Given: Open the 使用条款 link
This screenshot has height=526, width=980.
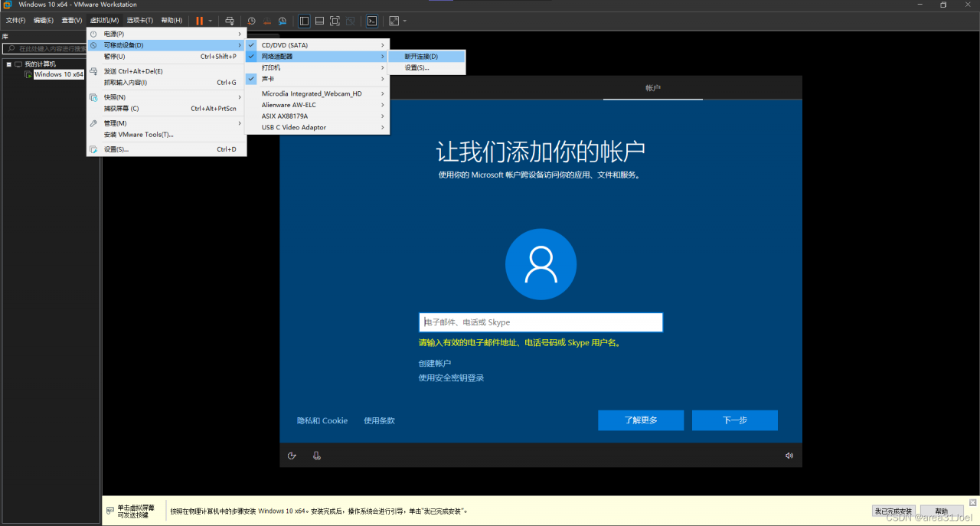Looking at the screenshot, I should coord(379,420).
